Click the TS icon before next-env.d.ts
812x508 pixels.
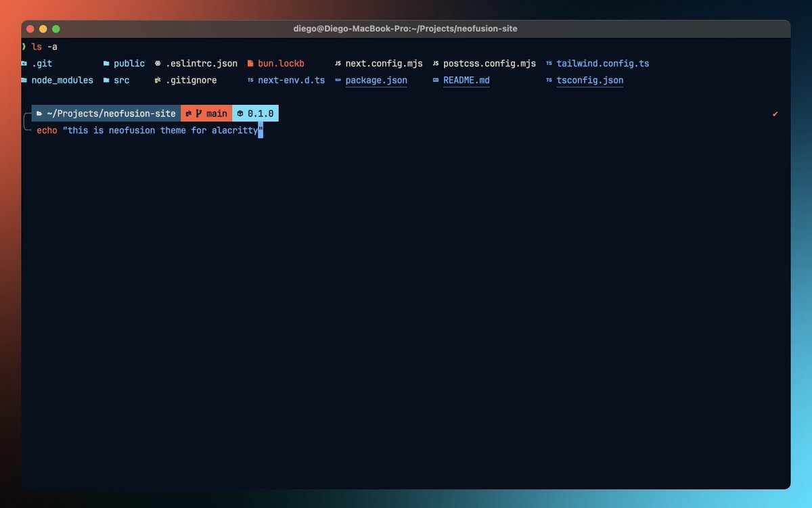(x=250, y=80)
